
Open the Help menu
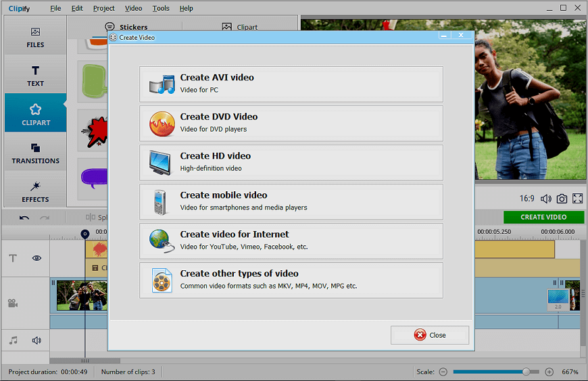(x=186, y=8)
